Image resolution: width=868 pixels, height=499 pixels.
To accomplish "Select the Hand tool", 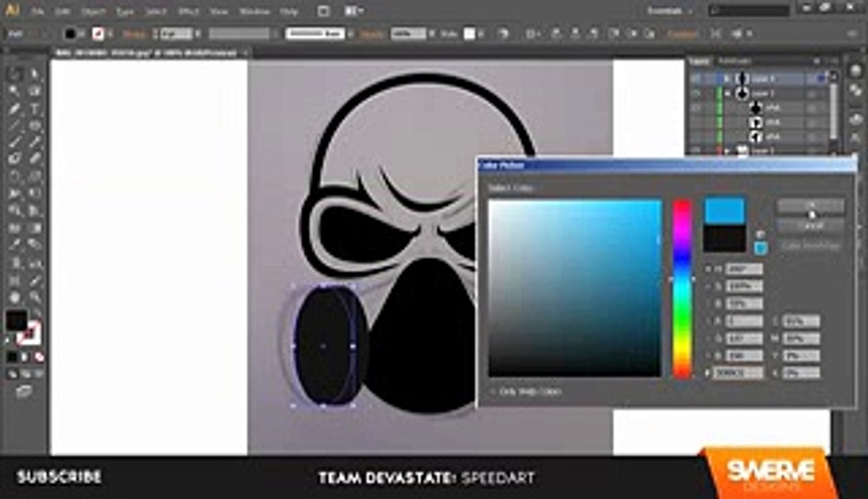I will click(15, 297).
